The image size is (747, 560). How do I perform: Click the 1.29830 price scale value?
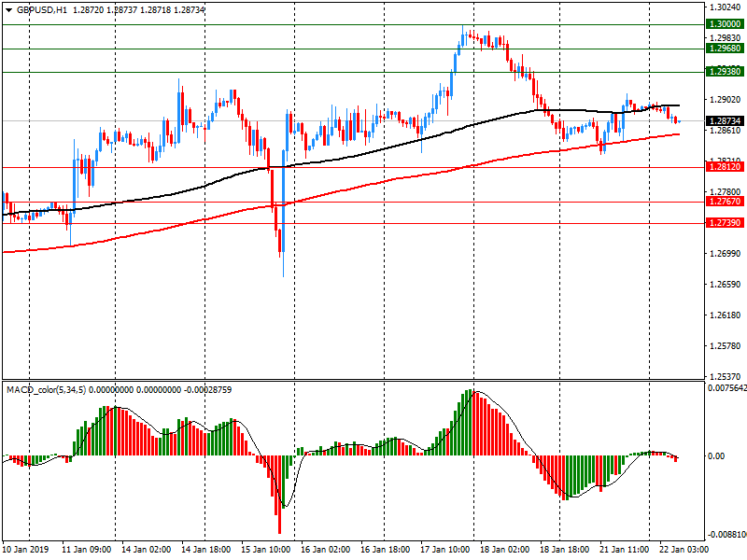[x=726, y=38]
